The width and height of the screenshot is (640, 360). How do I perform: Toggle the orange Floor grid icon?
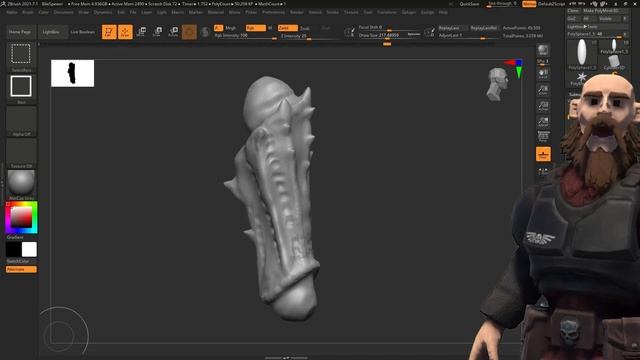pos(543,154)
